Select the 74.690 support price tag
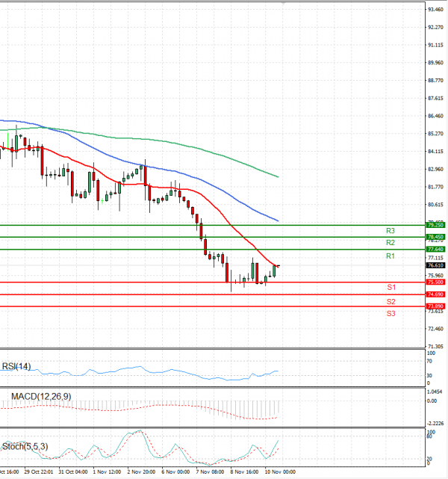Image resolution: width=448 pixels, height=479 pixels. (435, 294)
